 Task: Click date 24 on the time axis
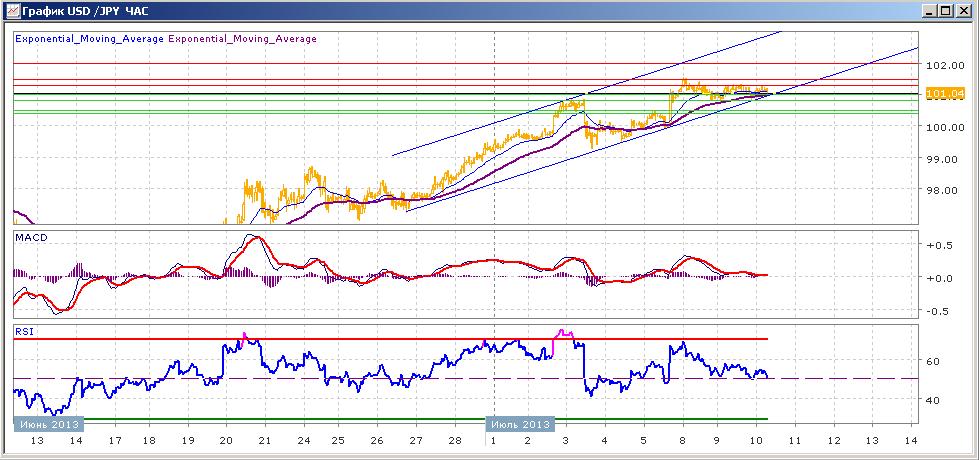tap(303, 441)
